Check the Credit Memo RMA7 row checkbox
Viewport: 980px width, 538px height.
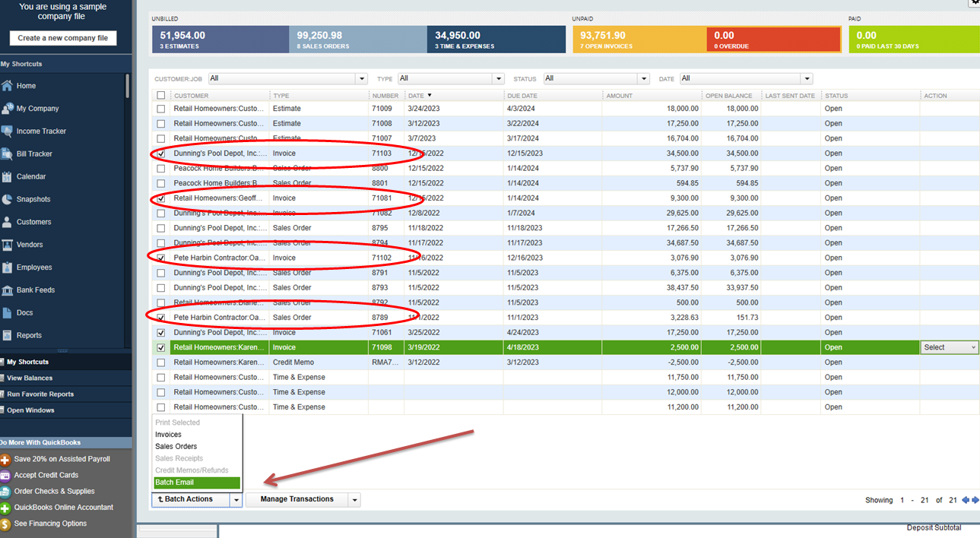coord(160,362)
